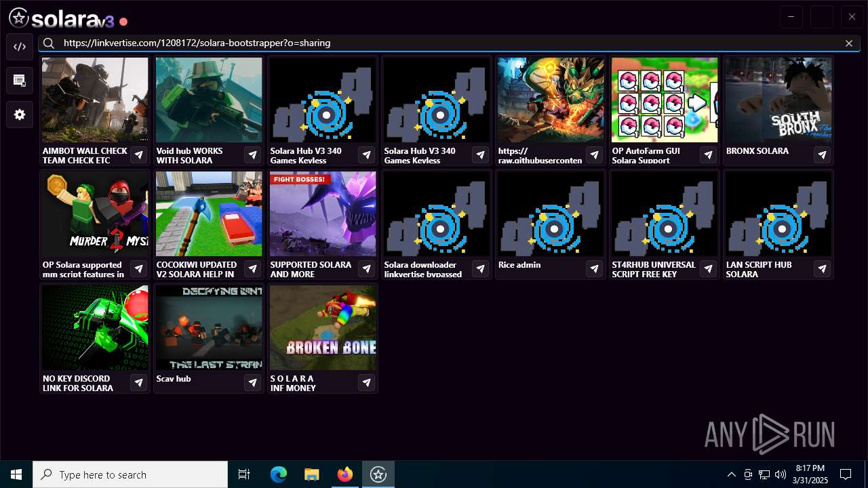
Task: Select 'LAN SCRIPT HUB SOLARA' title
Action: [x=759, y=269]
